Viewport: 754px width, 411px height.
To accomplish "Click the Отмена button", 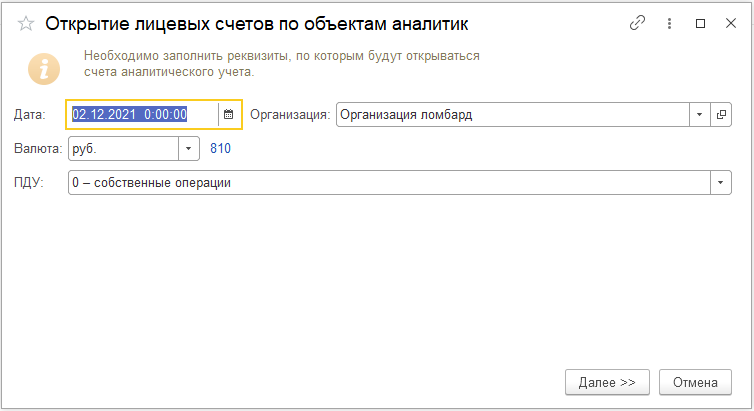I will tap(695, 382).
